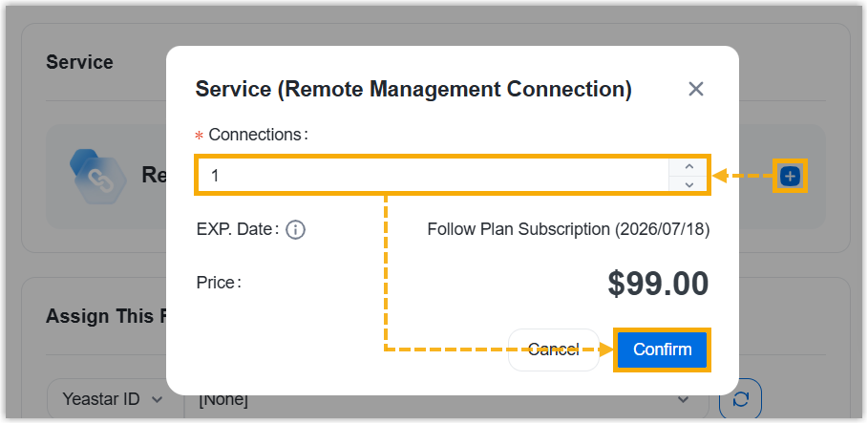Viewport: 868px width, 424px height.
Task: Decrease Connections with the down arrow
Action: tap(689, 184)
